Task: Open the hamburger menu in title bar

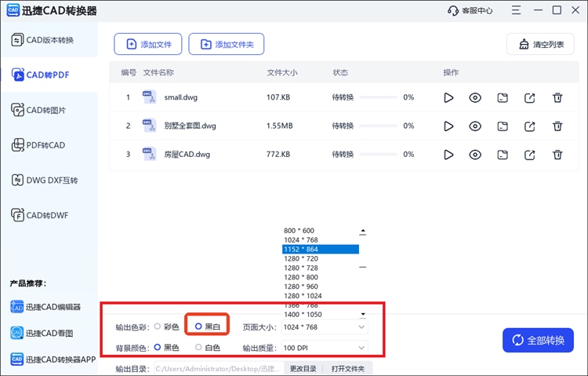Action: [x=516, y=10]
